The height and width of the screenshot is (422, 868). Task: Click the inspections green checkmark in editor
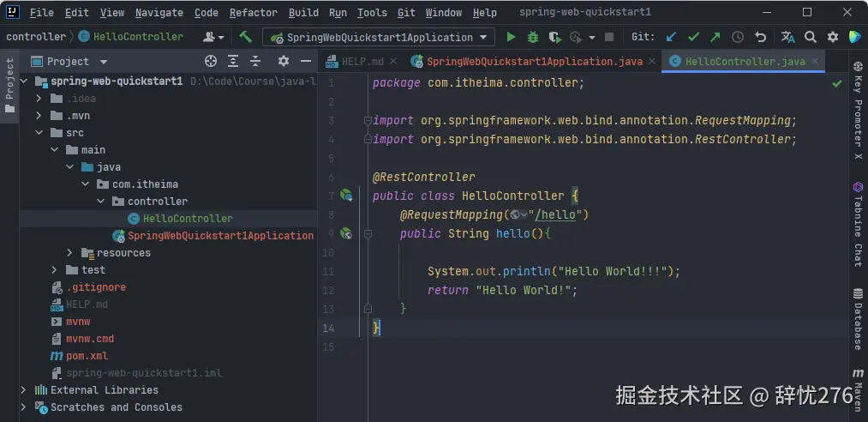(837, 83)
